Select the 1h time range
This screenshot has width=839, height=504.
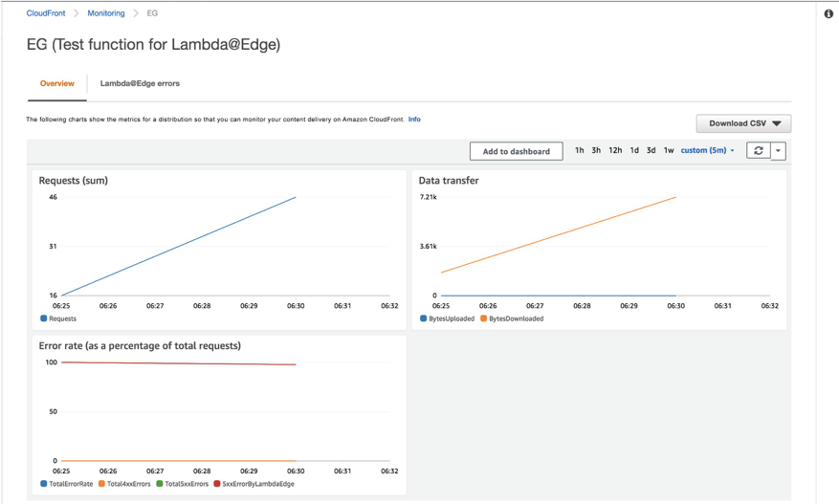pyautogui.click(x=579, y=150)
